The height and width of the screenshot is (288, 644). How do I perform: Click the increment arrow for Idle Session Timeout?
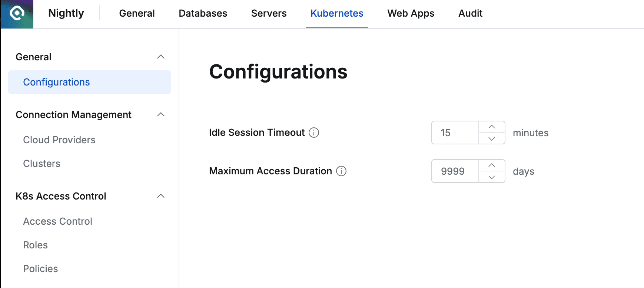point(492,127)
